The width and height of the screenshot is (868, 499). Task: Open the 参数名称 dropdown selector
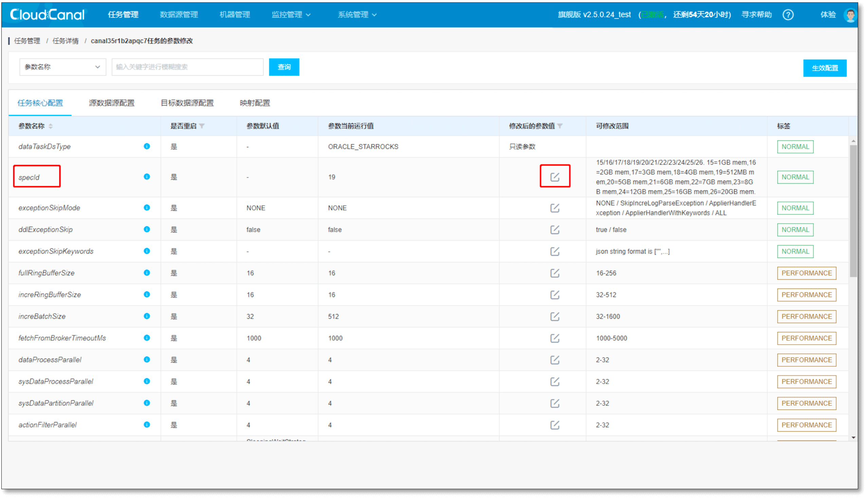click(63, 67)
